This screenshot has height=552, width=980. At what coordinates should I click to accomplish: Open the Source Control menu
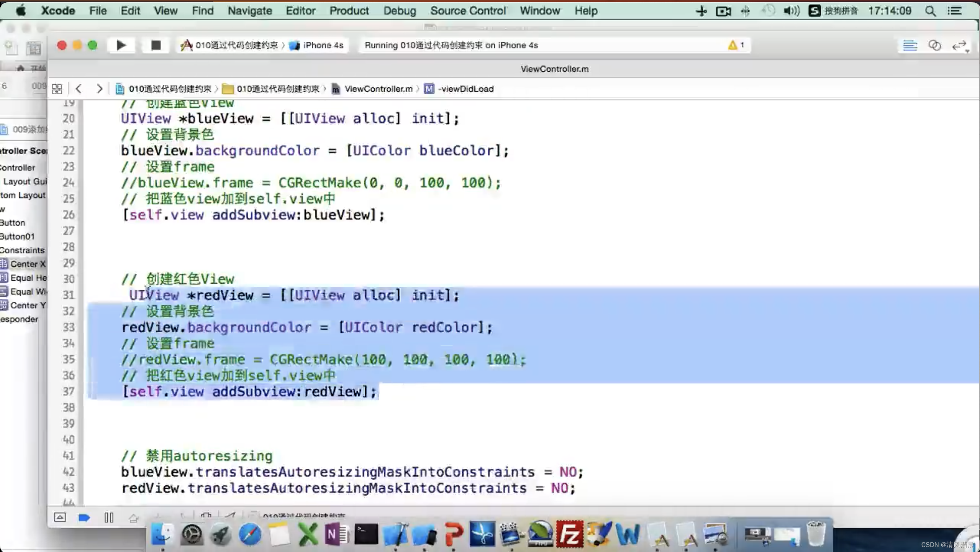pos(468,11)
